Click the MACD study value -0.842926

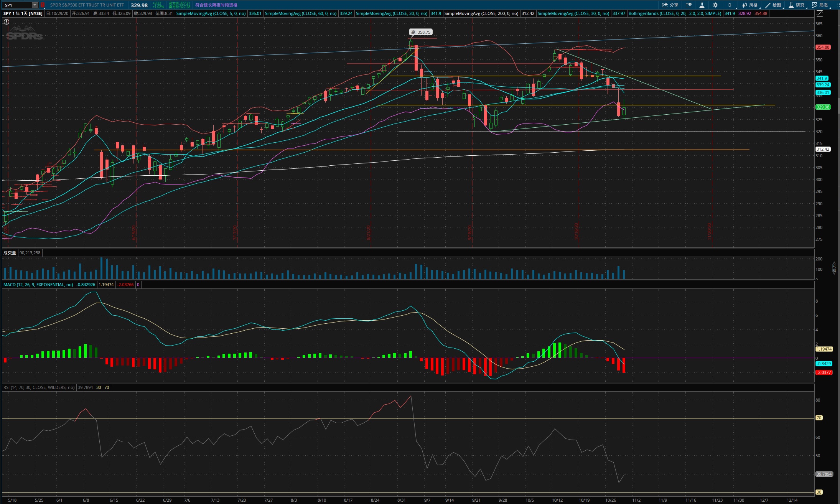coord(86,285)
